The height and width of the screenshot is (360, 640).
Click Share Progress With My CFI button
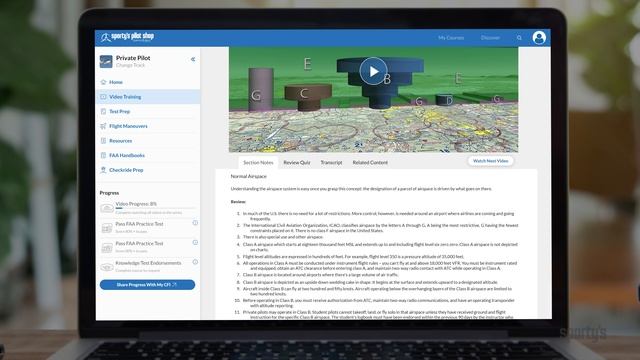click(x=147, y=284)
